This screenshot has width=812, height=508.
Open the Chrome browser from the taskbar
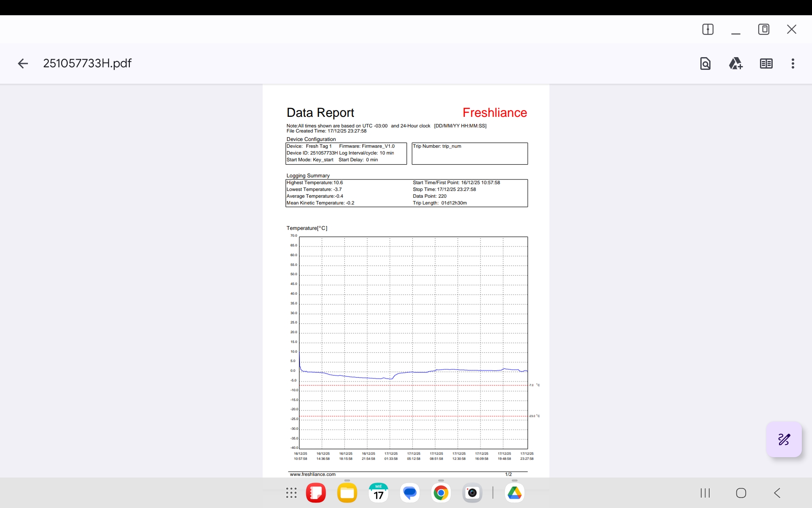tap(441, 493)
